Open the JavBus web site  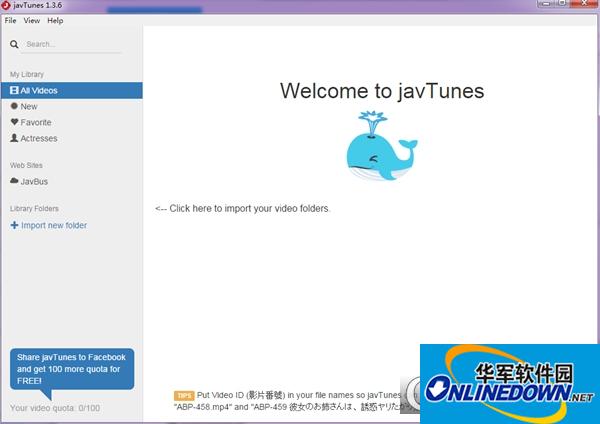coord(34,182)
